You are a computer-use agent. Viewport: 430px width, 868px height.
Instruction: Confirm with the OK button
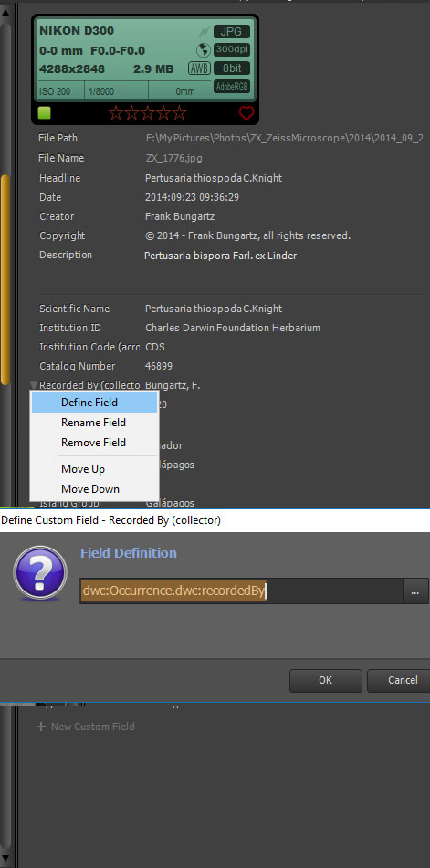point(325,680)
